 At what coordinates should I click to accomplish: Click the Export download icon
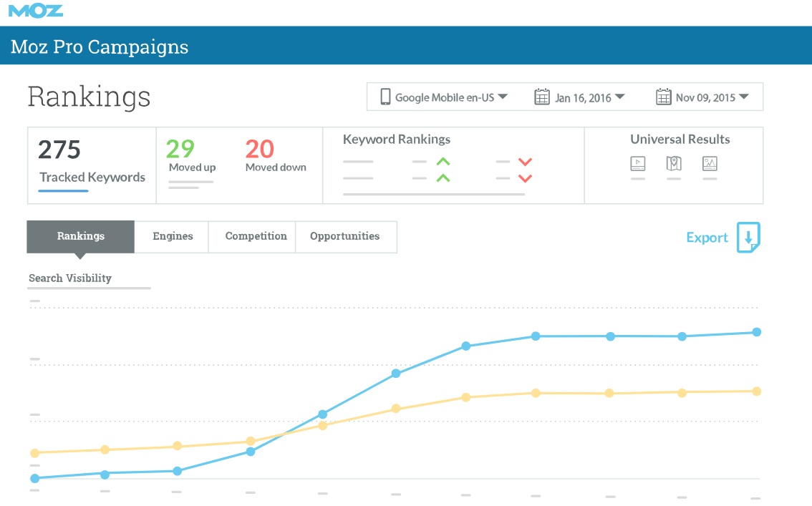pos(748,238)
